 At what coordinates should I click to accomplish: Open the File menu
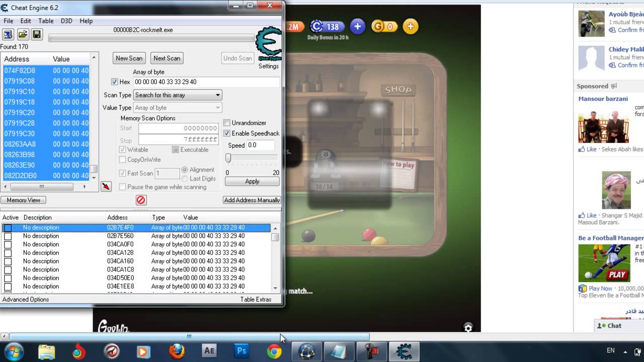(9, 21)
